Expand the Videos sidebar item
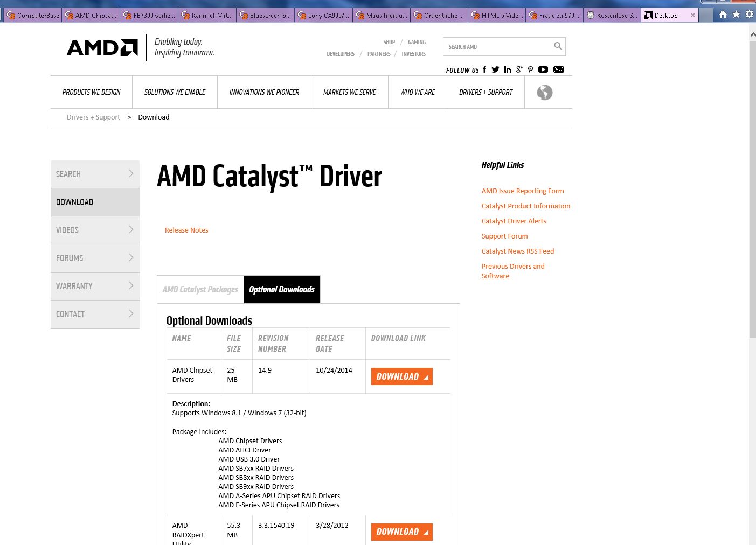This screenshot has height=545, width=756. pyautogui.click(x=95, y=230)
